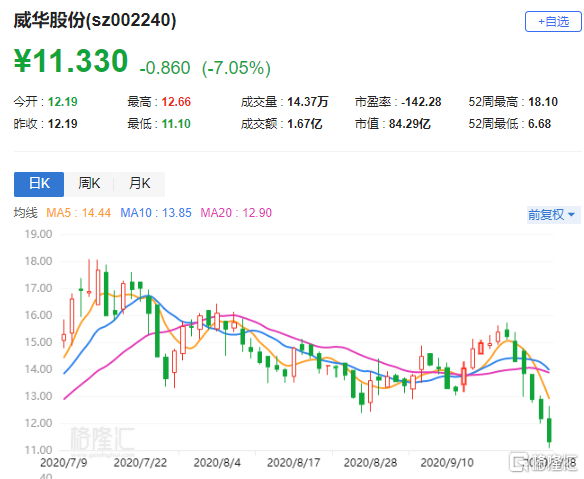Click 市值 value 84.29亿

click(x=410, y=124)
